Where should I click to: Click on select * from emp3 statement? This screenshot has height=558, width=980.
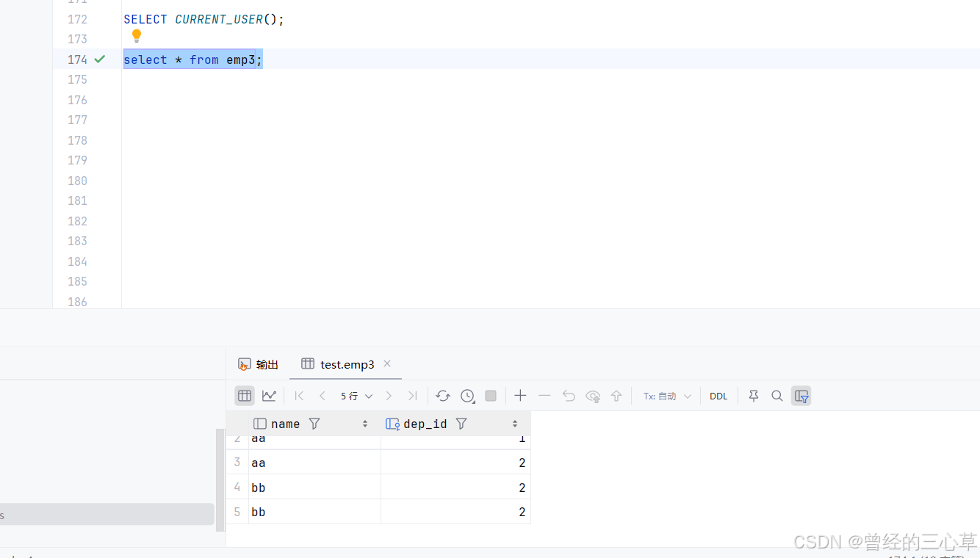[x=192, y=59]
